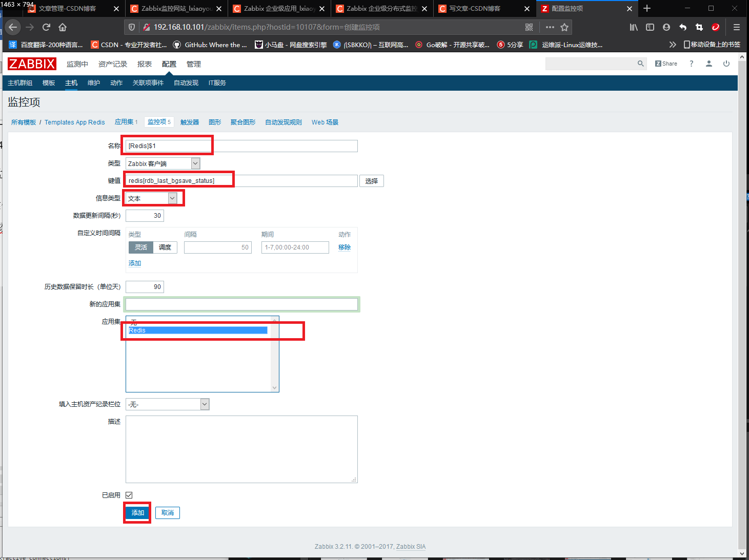749x560 pixels.
Task: Click the 描述 text area
Action: (x=241, y=449)
